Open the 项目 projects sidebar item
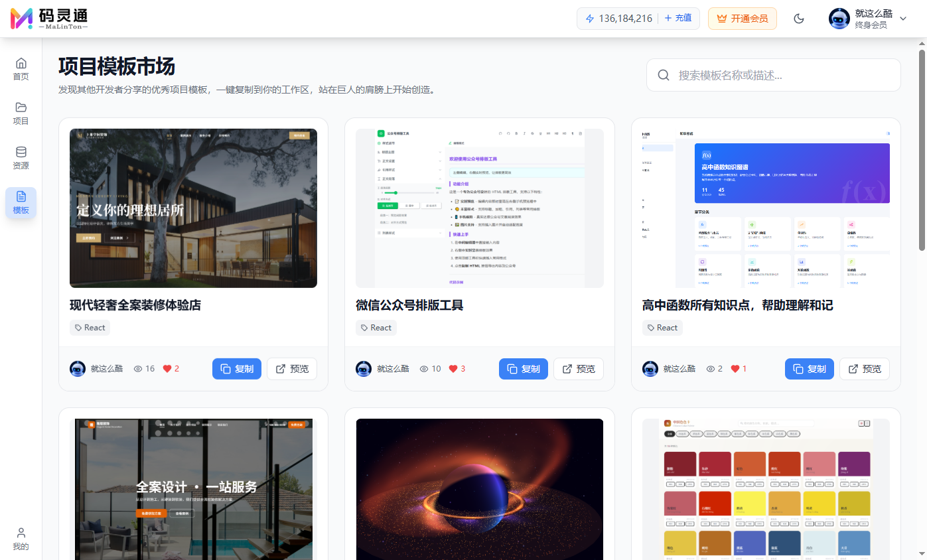The image size is (927, 560). tap(21, 113)
